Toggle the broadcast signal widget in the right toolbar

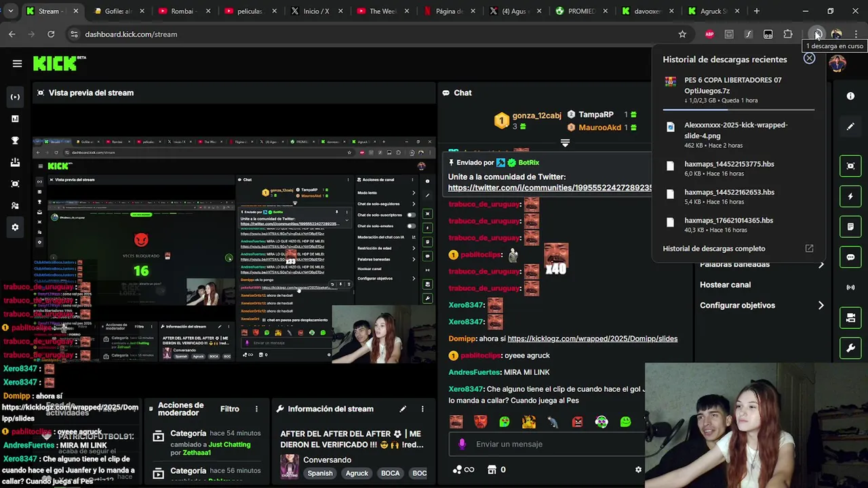[x=850, y=287]
